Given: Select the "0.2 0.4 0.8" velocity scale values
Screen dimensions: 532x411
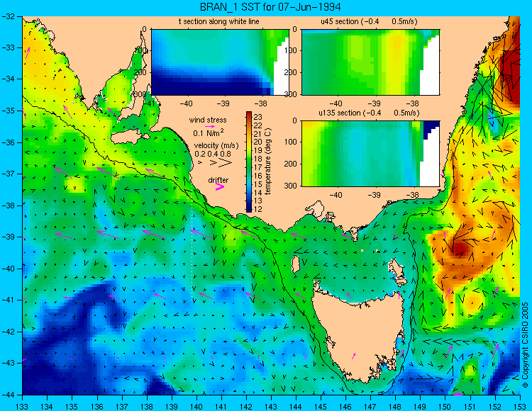Looking at the screenshot, I should tap(213, 154).
